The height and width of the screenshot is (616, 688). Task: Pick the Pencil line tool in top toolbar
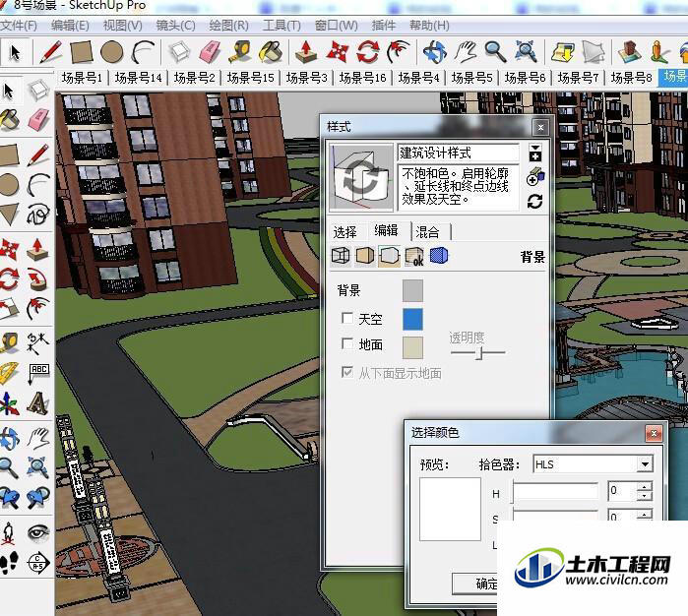click(x=51, y=52)
